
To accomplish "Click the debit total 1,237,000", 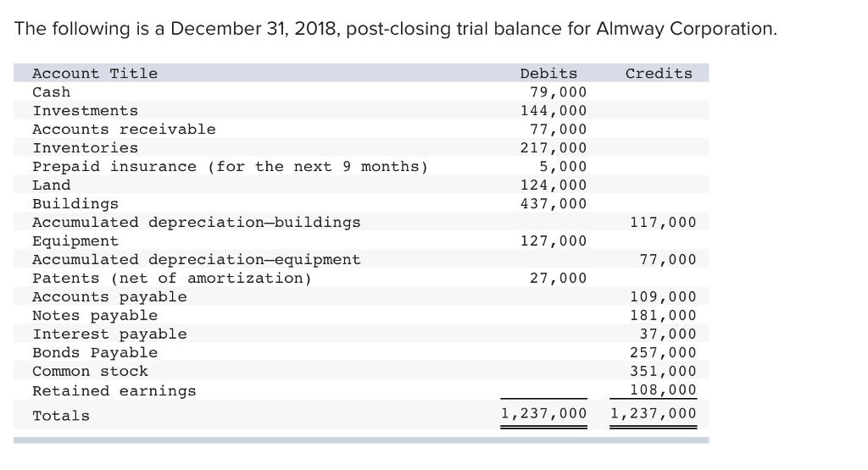I will (543, 413).
